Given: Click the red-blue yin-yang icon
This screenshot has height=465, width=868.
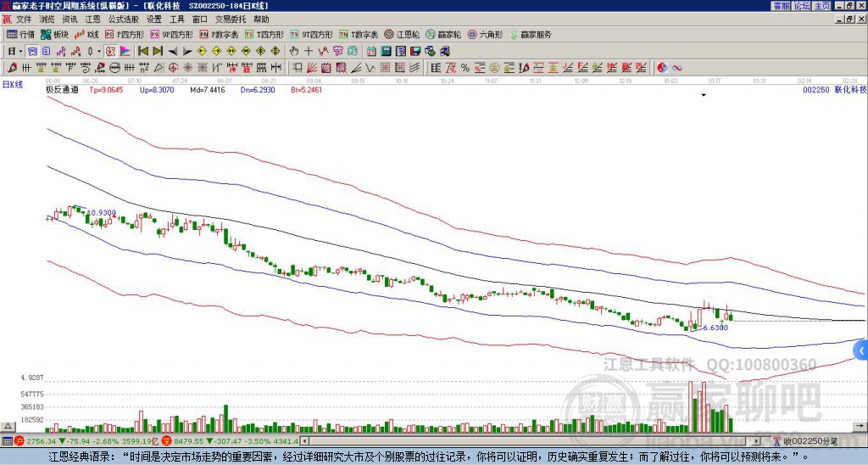Looking at the screenshot, I should click(662, 68).
